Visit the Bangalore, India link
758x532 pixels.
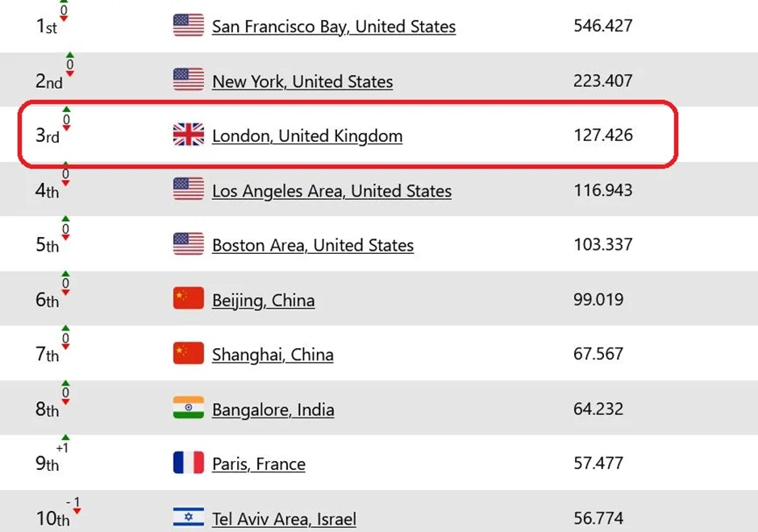273,409
